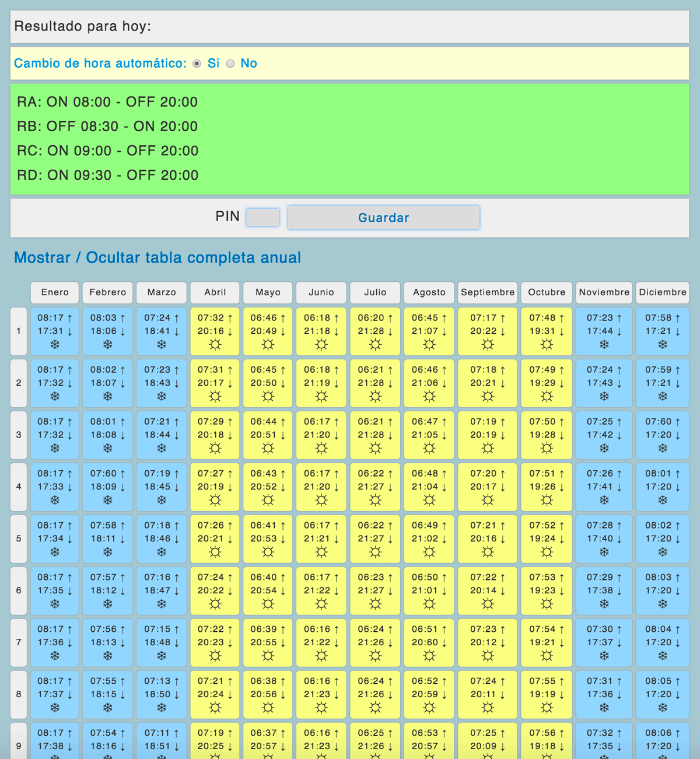Click the 'RB: OFF 08:30 - ON 20:00' line
700x759 pixels.
pyautogui.click(x=107, y=127)
